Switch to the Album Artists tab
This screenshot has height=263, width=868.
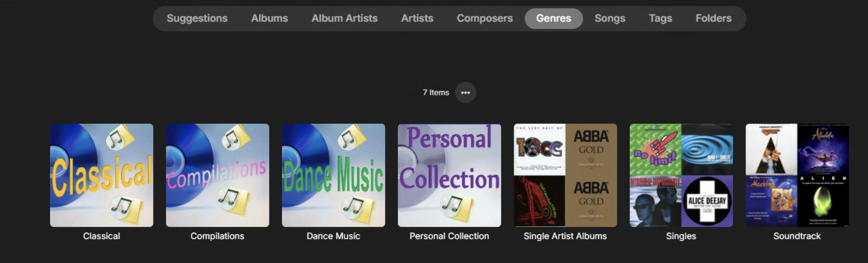344,18
